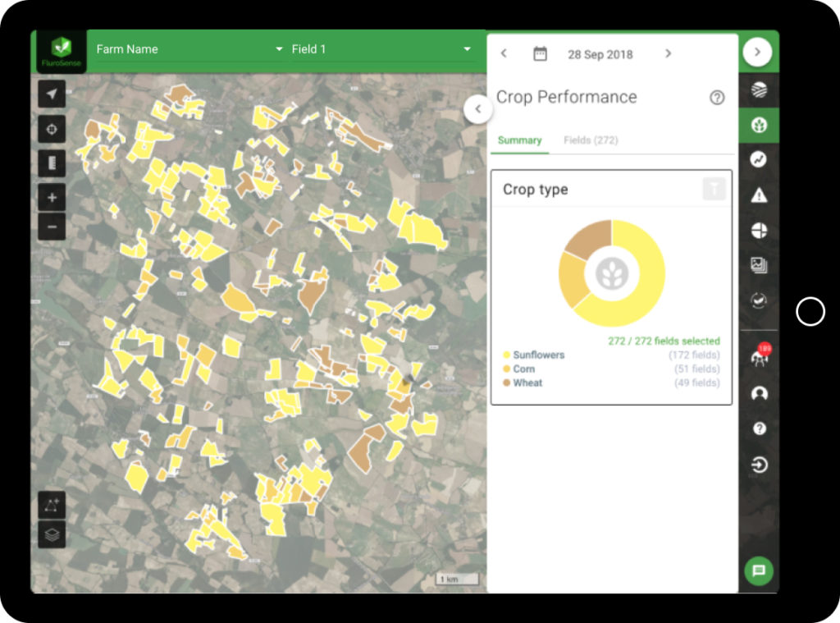Image resolution: width=840 pixels, height=623 pixels.
Task: Click the (172 fields) count
Action: (694, 355)
